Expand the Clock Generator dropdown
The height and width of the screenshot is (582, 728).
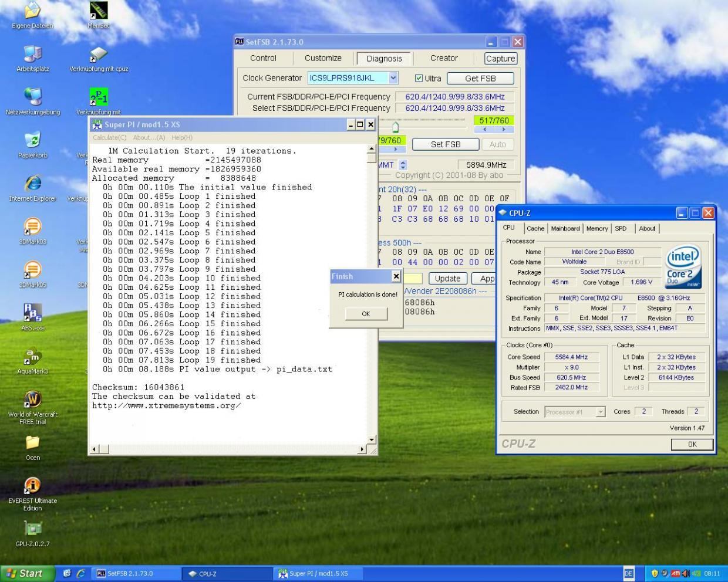[393, 78]
